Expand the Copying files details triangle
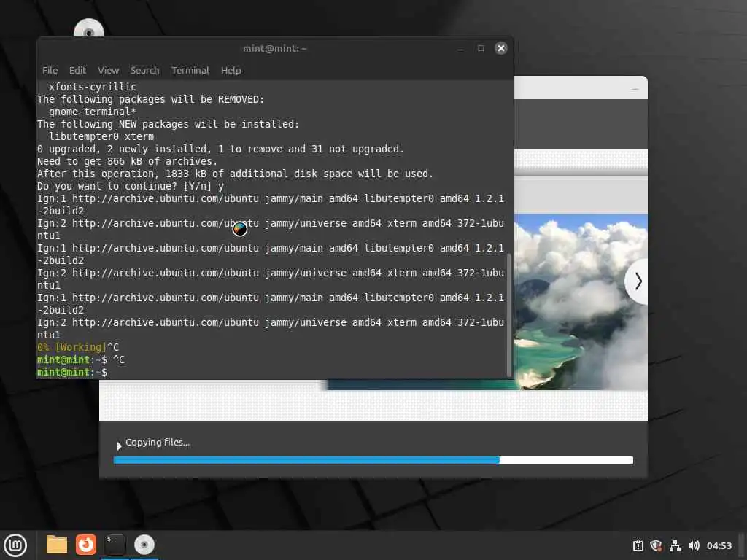Image resolution: width=747 pixels, height=560 pixels. 119,446
